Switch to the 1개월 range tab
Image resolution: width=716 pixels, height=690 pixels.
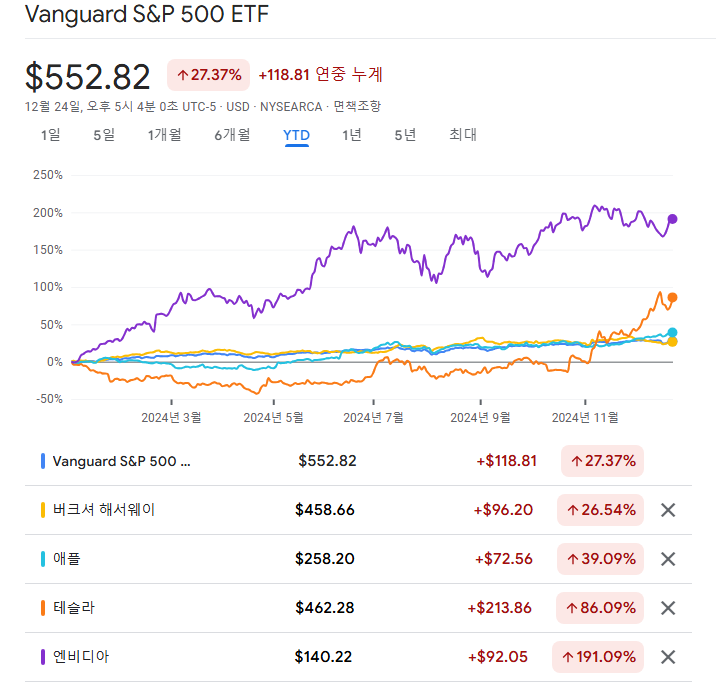[x=164, y=136]
